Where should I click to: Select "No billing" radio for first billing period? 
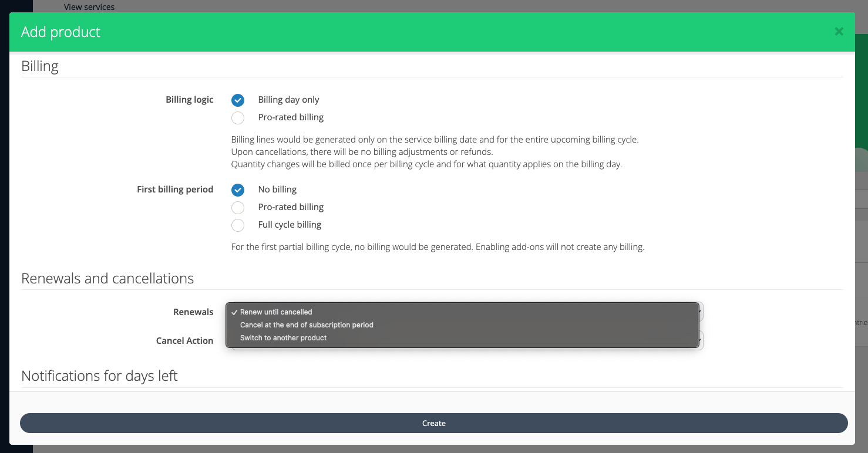pos(238,190)
